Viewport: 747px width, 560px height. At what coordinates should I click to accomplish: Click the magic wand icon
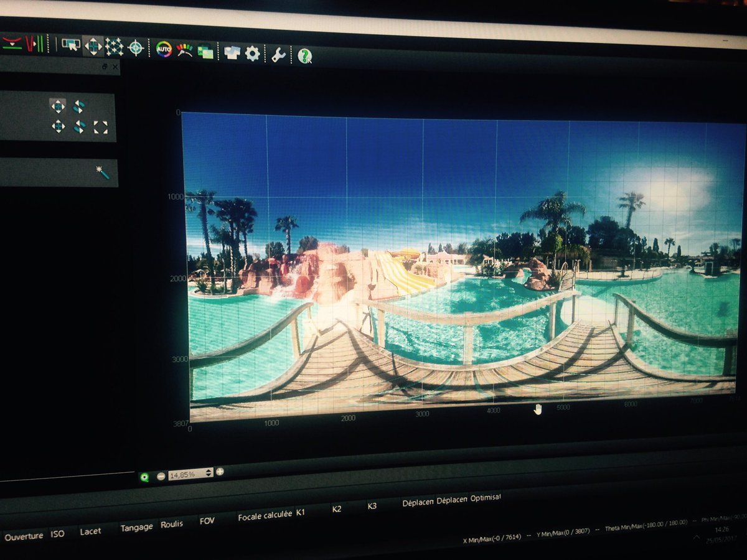[x=103, y=172]
